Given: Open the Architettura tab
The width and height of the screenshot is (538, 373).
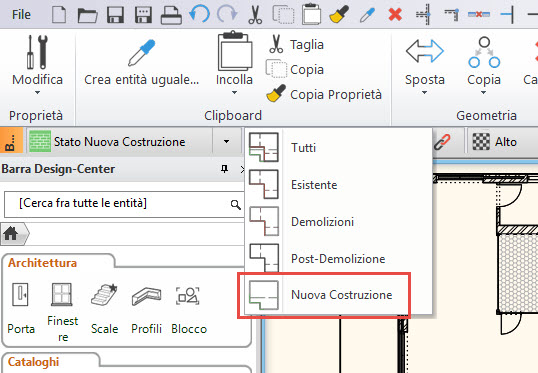Looking at the screenshot, I should pyautogui.click(x=43, y=263).
